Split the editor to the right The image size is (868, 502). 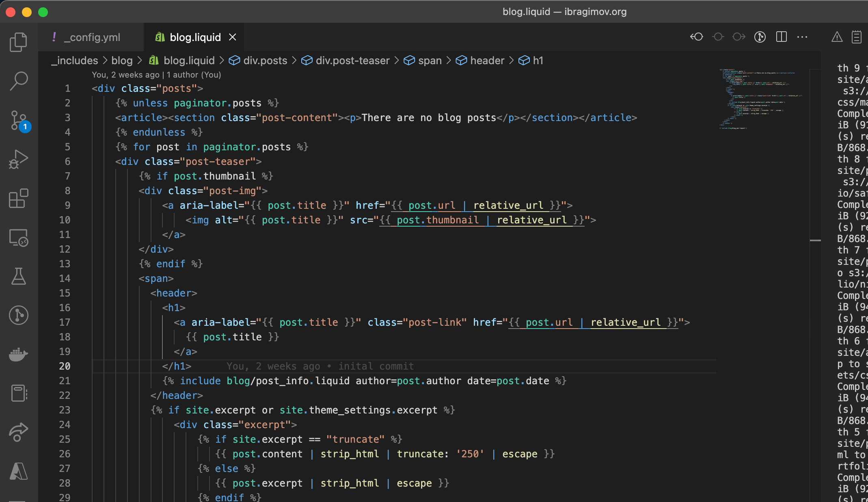781,37
